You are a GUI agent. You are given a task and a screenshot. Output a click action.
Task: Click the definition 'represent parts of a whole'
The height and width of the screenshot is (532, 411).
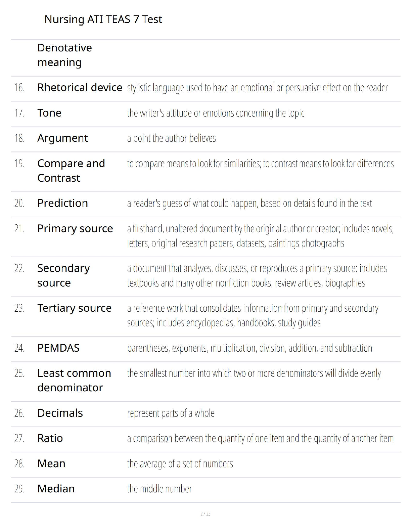(x=171, y=413)
